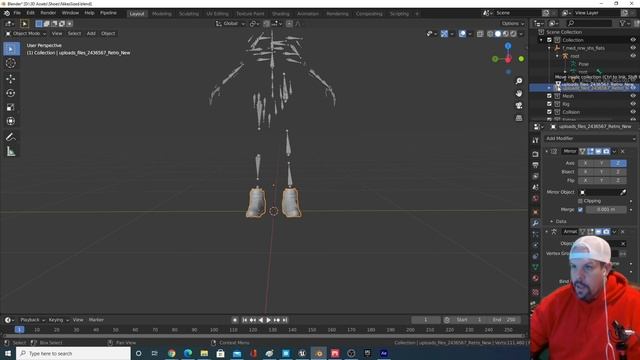This screenshot has height=360, width=640.
Task: Toggle Mirror modifier edit mode icon
Action: 590,151
